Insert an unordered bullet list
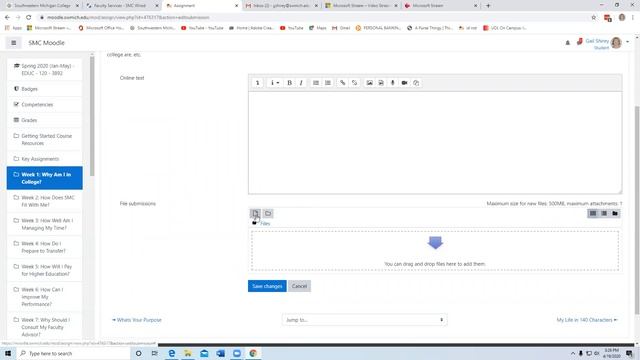The width and height of the screenshot is (640, 360). [316, 83]
